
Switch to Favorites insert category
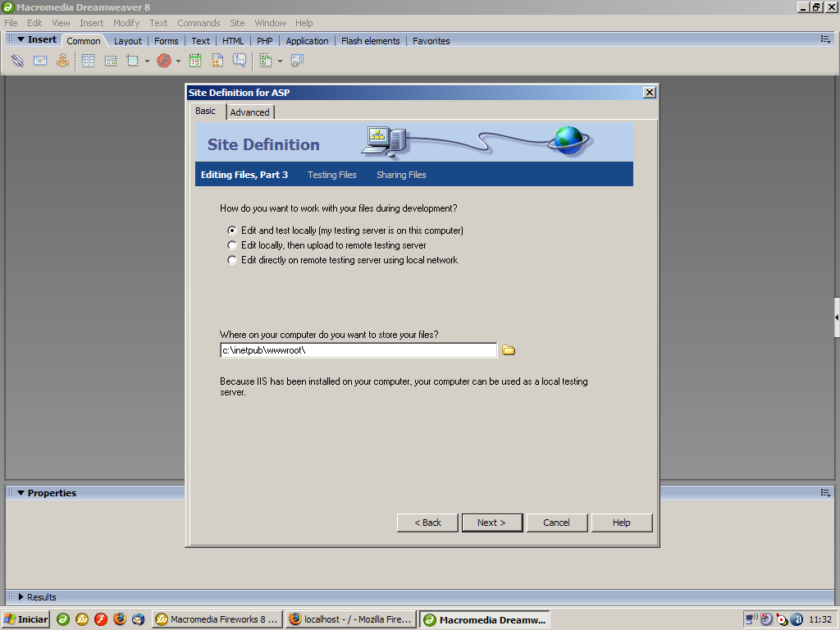tap(431, 41)
